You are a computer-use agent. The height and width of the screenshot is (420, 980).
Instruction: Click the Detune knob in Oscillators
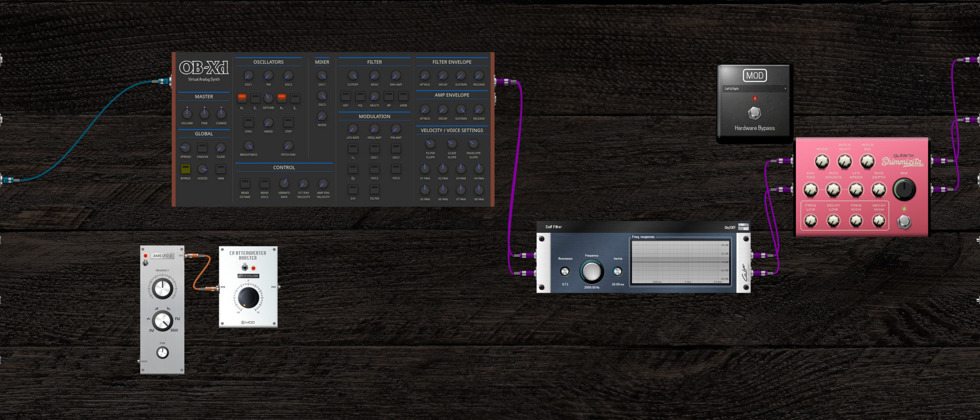pos(269,98)
